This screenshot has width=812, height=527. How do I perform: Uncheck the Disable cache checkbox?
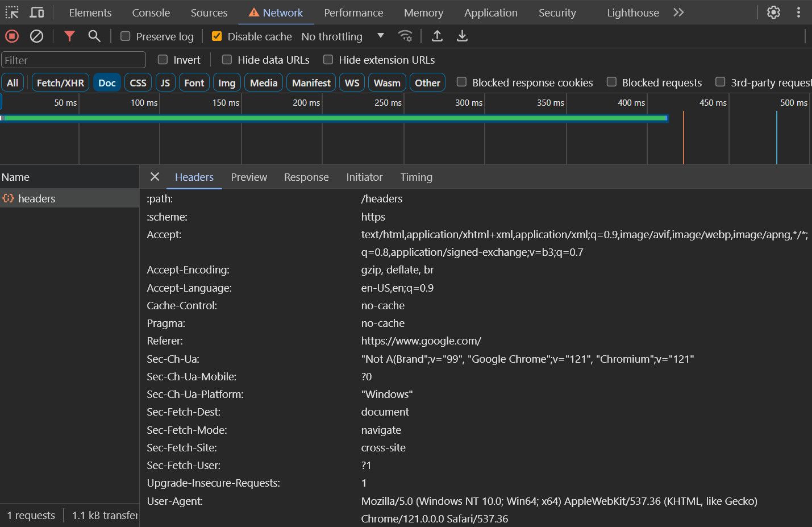[216, 36]
